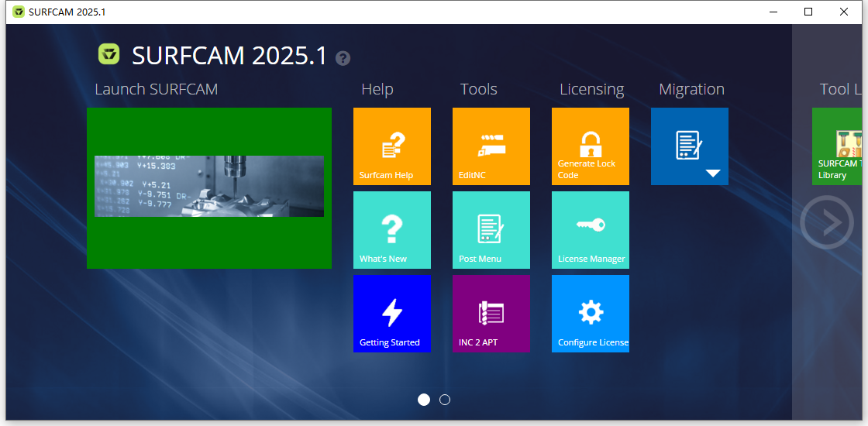The image size is (868, 426).
Task: Click the SURFCAM logo beside the heading
Action: point(108,54)
